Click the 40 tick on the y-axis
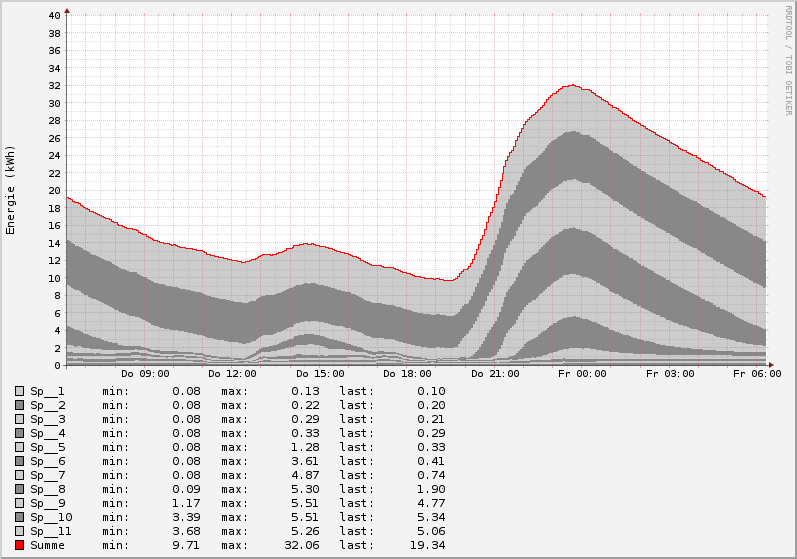797x559 pixels. coord(55,16)
